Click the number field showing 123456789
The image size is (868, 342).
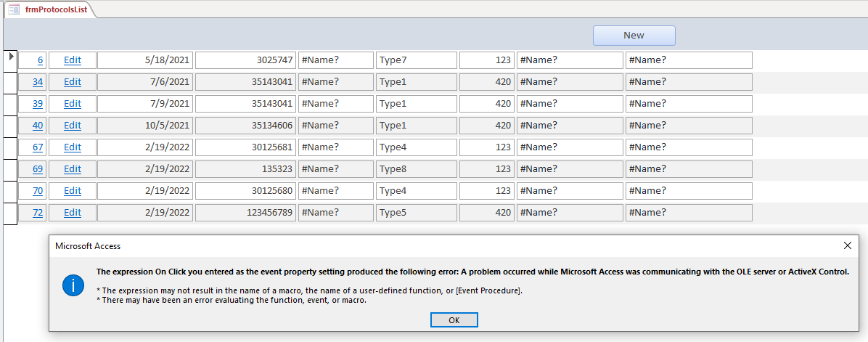pos(245,213)
